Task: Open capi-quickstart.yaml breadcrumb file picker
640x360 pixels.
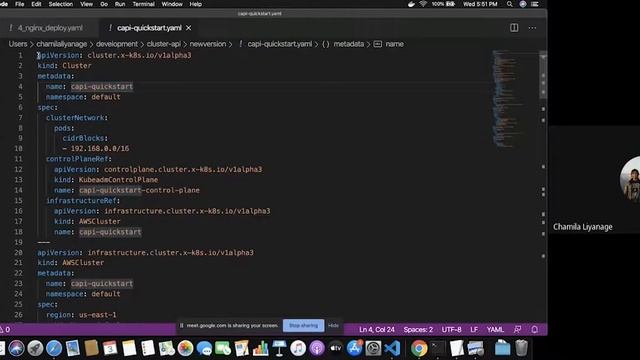Action: pos(280,44)
